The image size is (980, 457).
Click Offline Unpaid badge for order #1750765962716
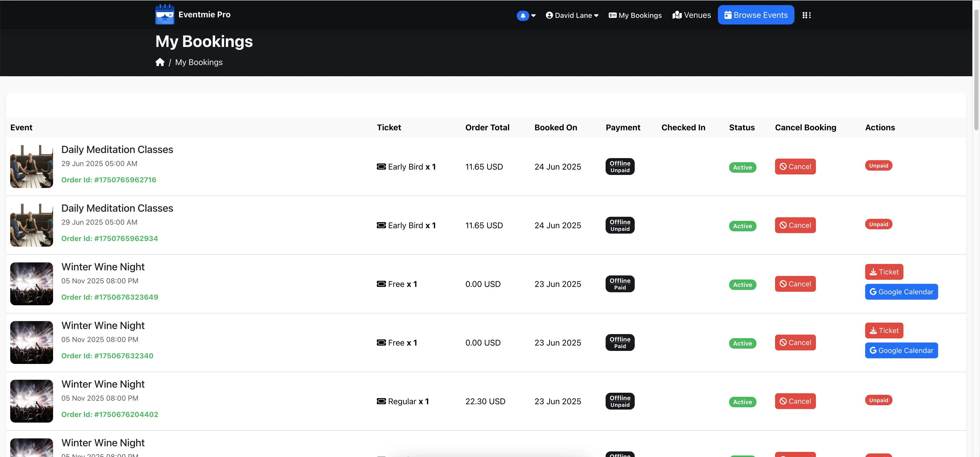tap(620, 167)
